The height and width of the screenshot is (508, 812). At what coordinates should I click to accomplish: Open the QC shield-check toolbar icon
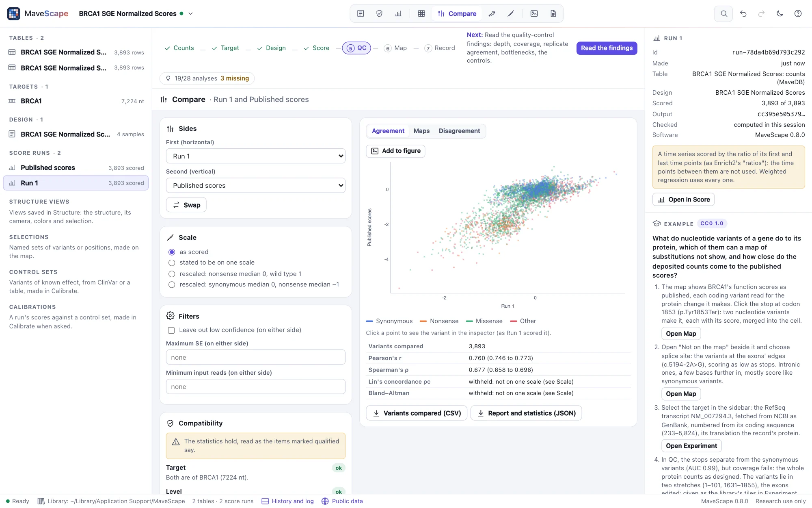(x=379, y=13)
